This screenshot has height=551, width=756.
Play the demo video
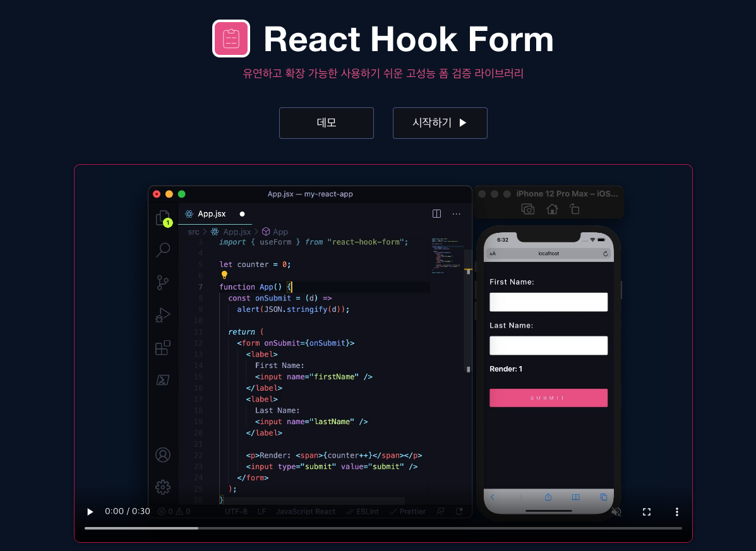click(x=90, y=511)
